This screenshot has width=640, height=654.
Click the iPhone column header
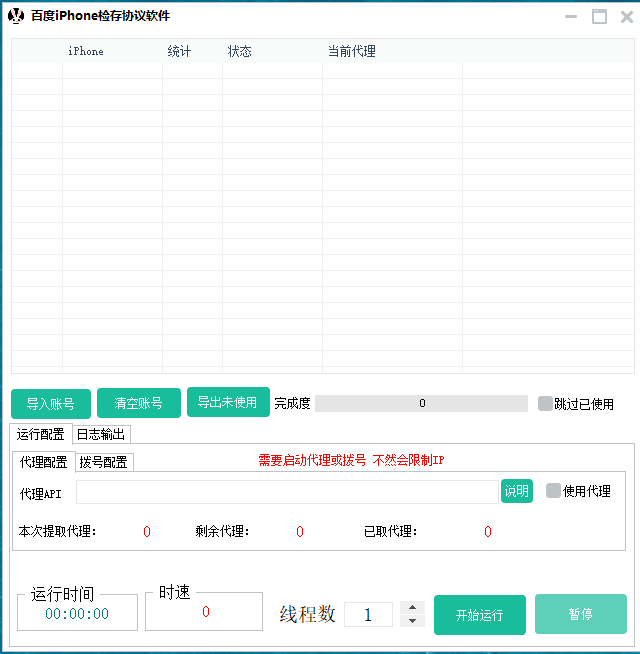coord(86,51)
